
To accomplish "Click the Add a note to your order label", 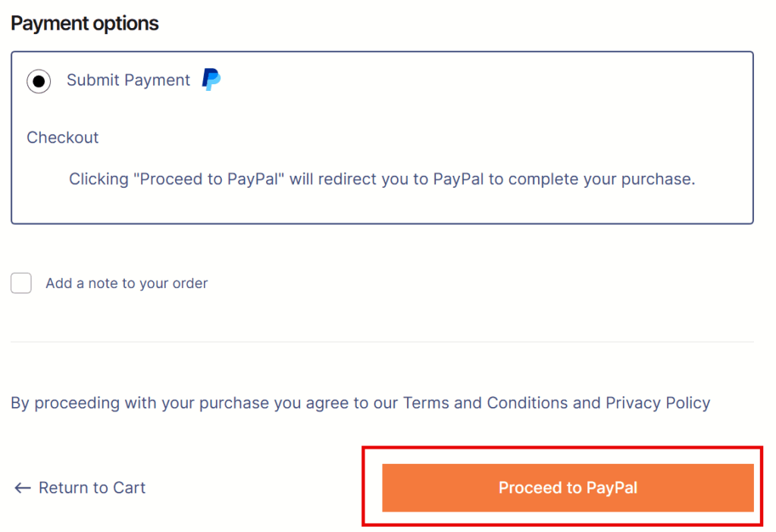I will coord(127,283).
